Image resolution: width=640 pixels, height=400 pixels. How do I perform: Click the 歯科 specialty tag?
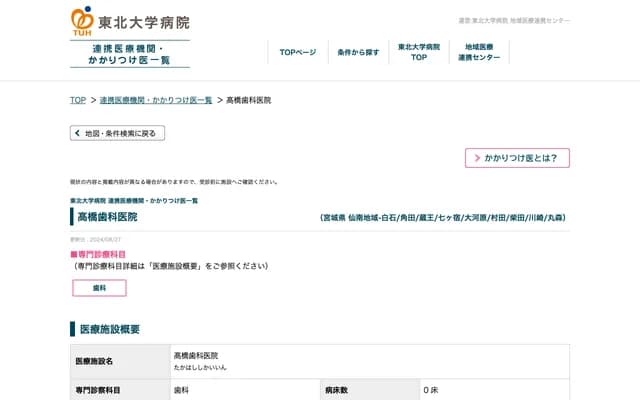pyautogui.click(x=99, y=288)
